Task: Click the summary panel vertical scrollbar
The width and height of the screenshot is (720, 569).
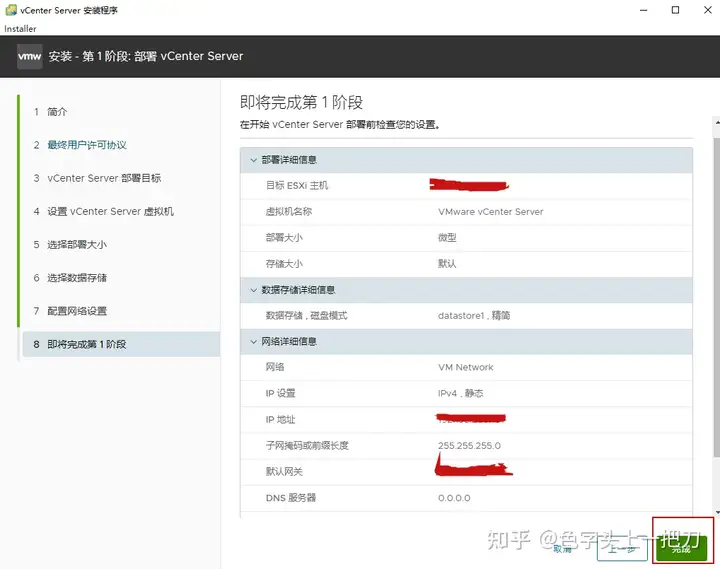Action: (716, 296)
